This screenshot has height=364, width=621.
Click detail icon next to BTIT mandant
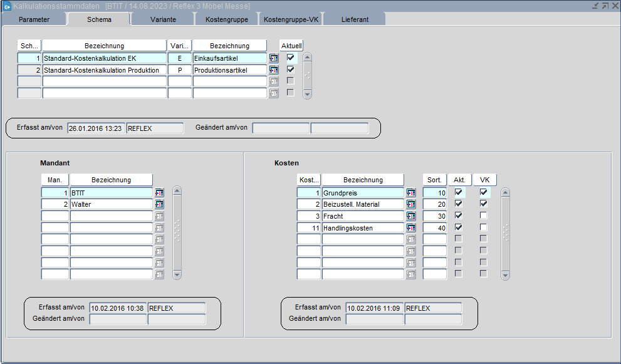tap(159, 193)
